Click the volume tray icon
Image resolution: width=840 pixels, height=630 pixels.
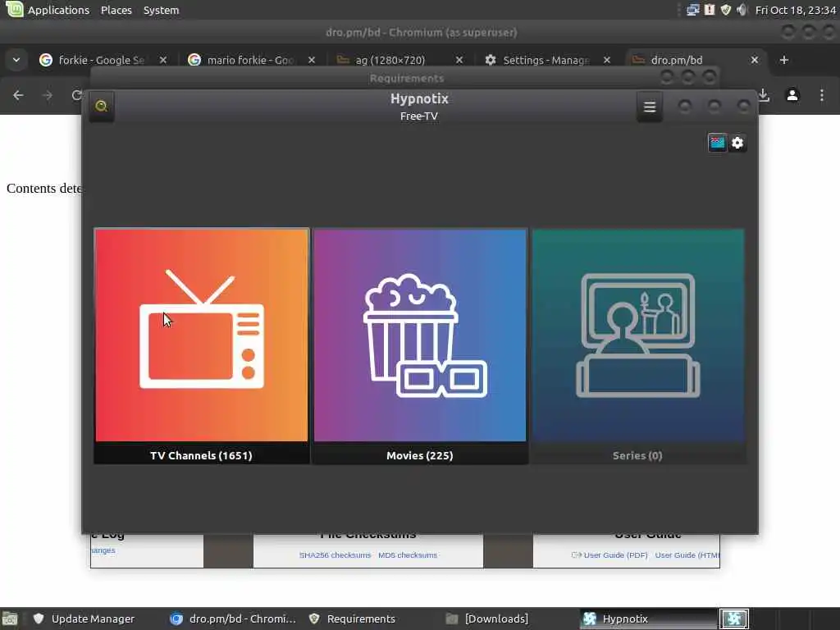(742, 10)
